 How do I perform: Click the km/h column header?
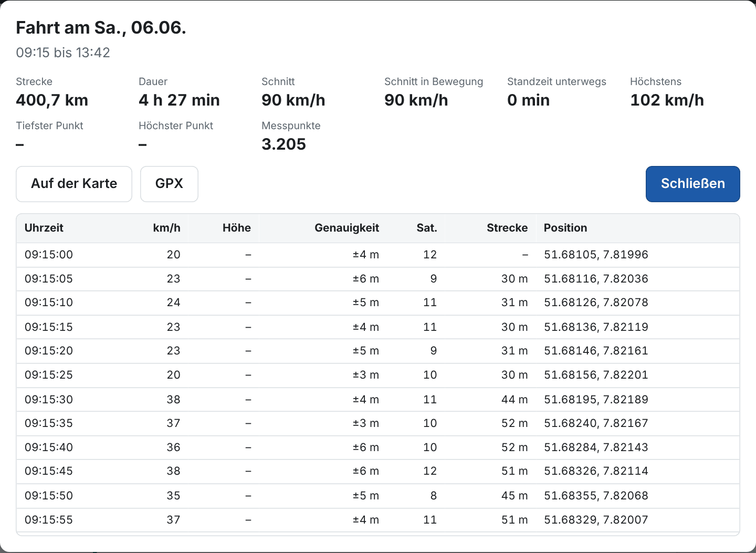click(x=166, y=228)
